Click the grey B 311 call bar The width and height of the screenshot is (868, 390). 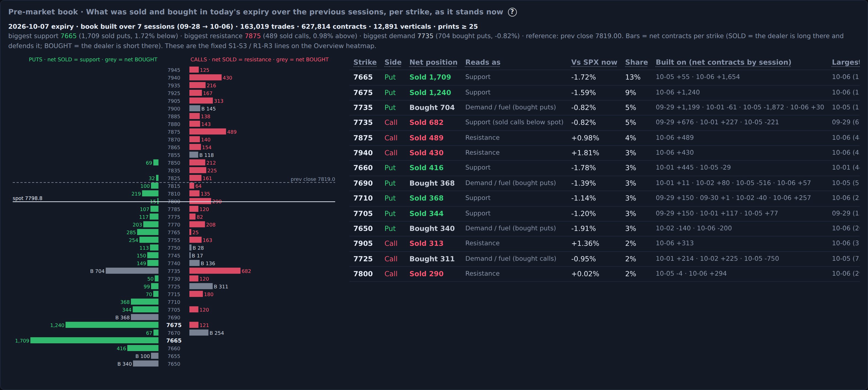[x=201, y=286]
